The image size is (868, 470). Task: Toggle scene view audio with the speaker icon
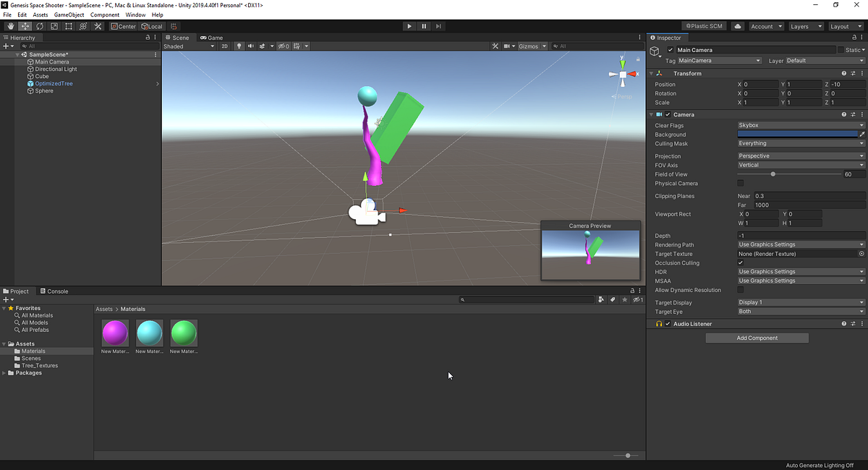point(251,46)
